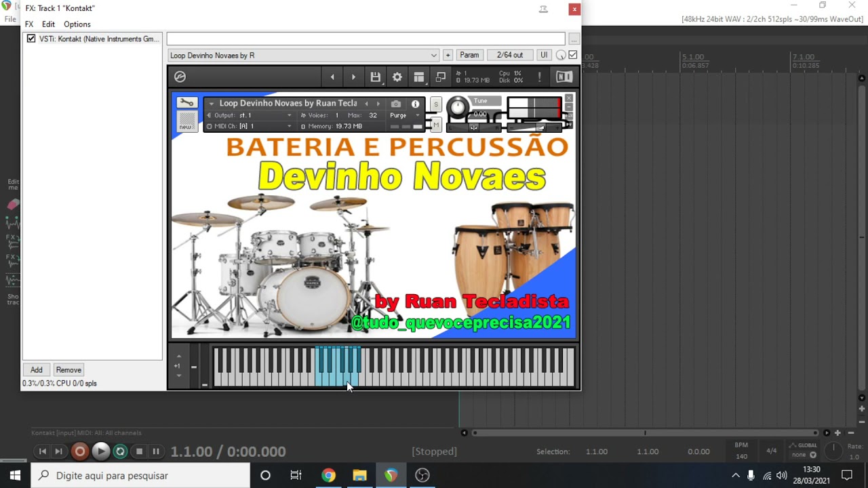Viewport: 868px width, 488px height.
Task: Toggle Kontakt minimized rack view icon
Action: click(441, 77)
